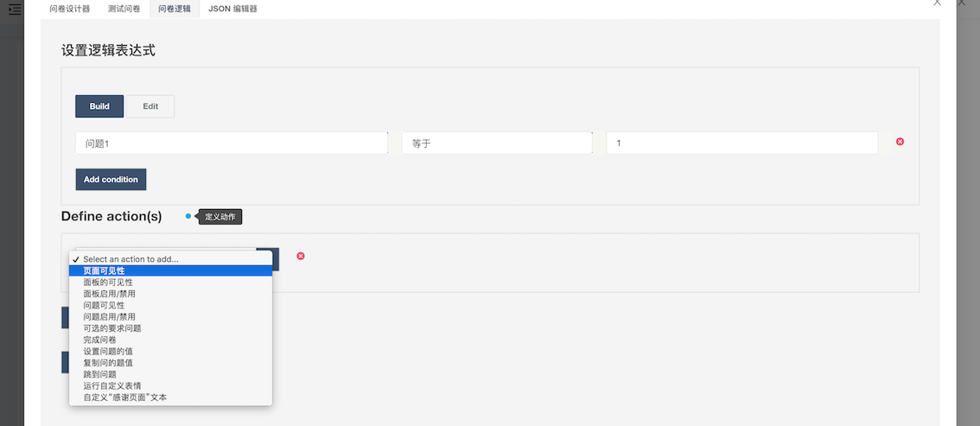980x426 pixels.
Task: Remove the 问题1 condition row
Action: pyautogui.click(x=900, y=142)
